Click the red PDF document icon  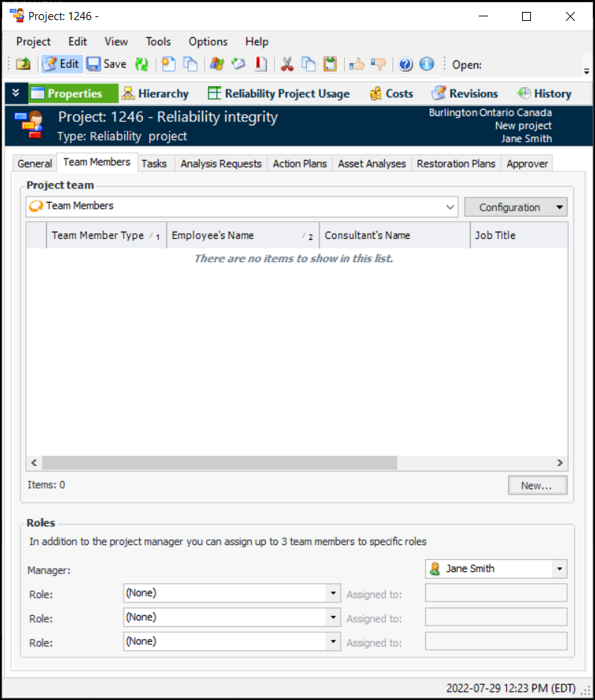pyautogui.click(x=261, y=64)
